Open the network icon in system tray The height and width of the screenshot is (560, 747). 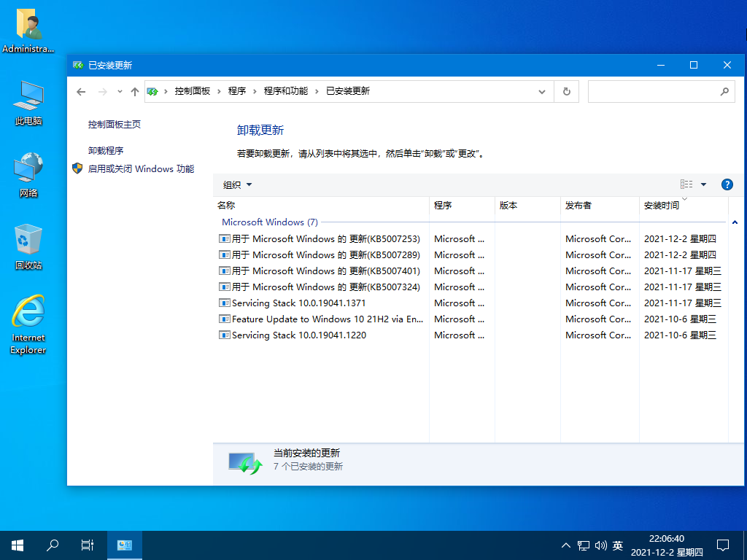[583, 545]
